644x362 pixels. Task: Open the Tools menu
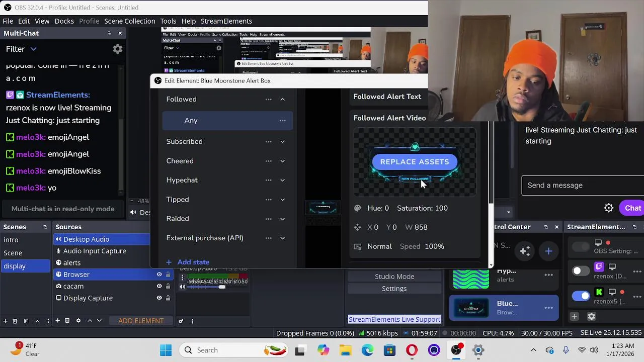tap(168, 21)
